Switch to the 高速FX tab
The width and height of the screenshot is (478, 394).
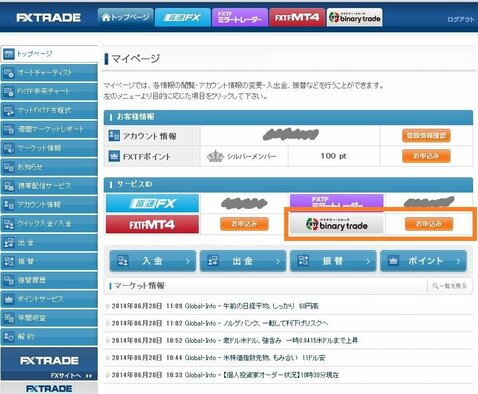pos(183,17)
